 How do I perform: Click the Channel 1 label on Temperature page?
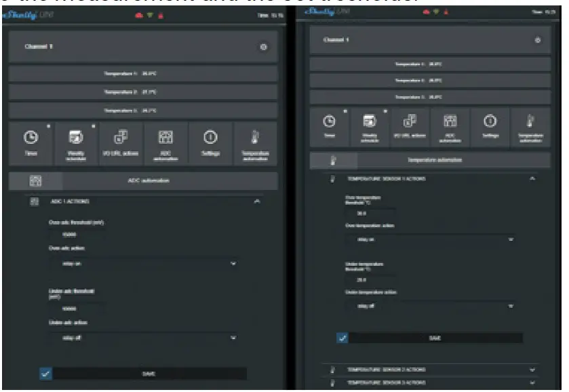(x=336, y=40)
